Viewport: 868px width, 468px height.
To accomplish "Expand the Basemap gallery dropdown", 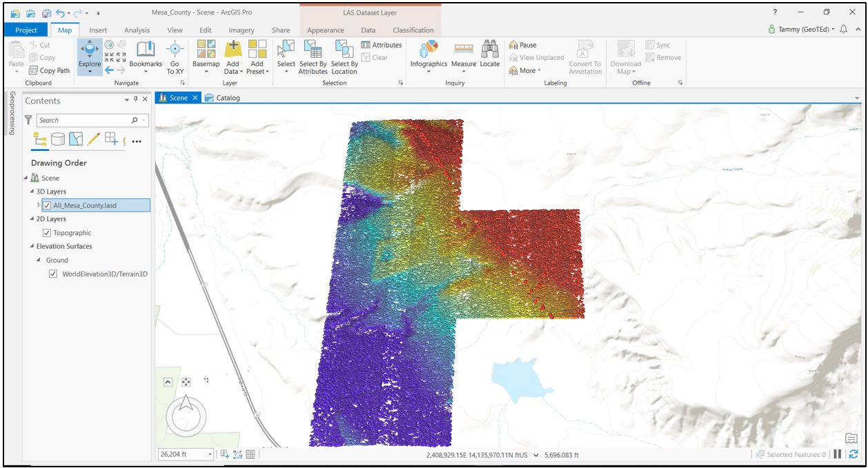I will [x=206, y=72].
